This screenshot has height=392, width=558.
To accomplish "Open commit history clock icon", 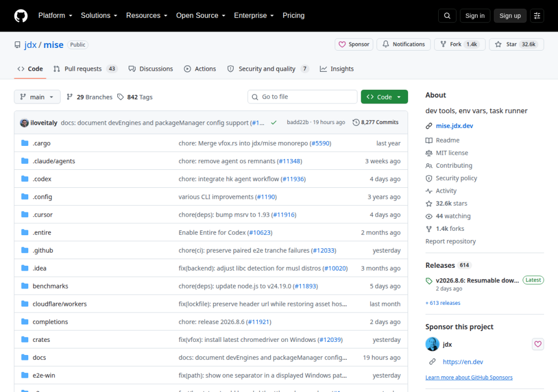I will [356, 122].
